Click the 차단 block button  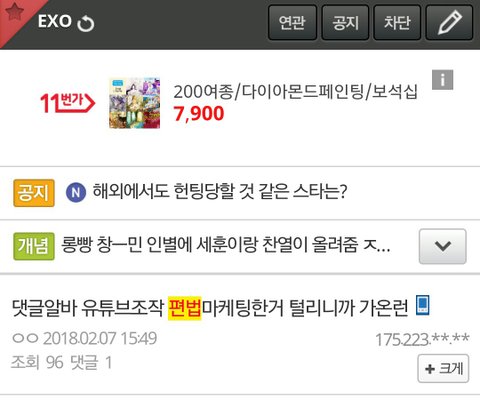[397, 22]
